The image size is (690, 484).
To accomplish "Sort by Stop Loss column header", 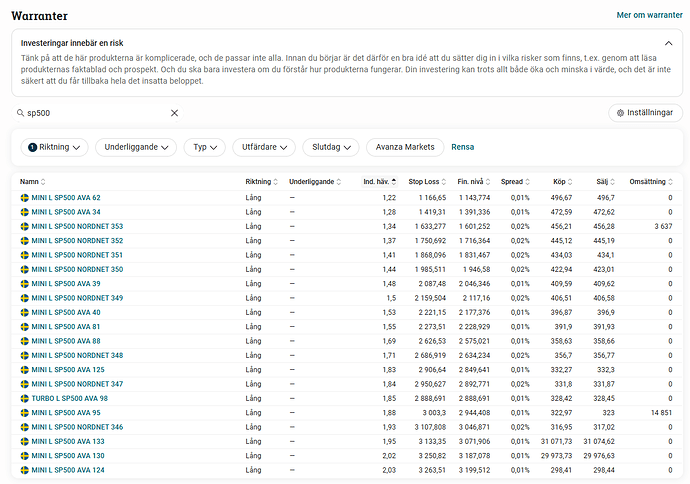I will [427, 182].
